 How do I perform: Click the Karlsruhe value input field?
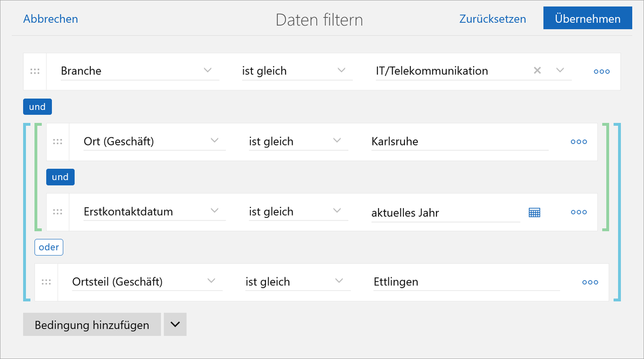[x=460, y=141]
